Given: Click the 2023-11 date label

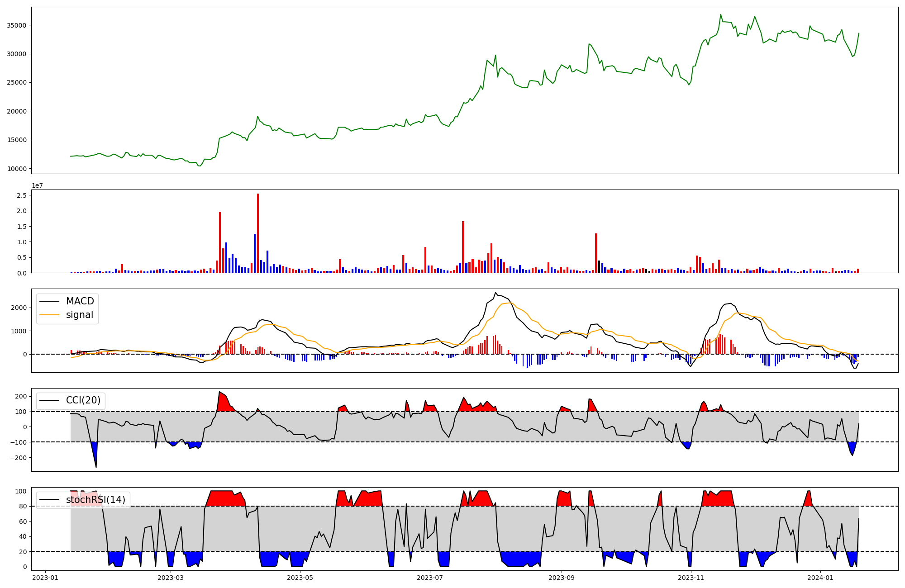Looking at the screenshot, I should [x=691, y=578].
